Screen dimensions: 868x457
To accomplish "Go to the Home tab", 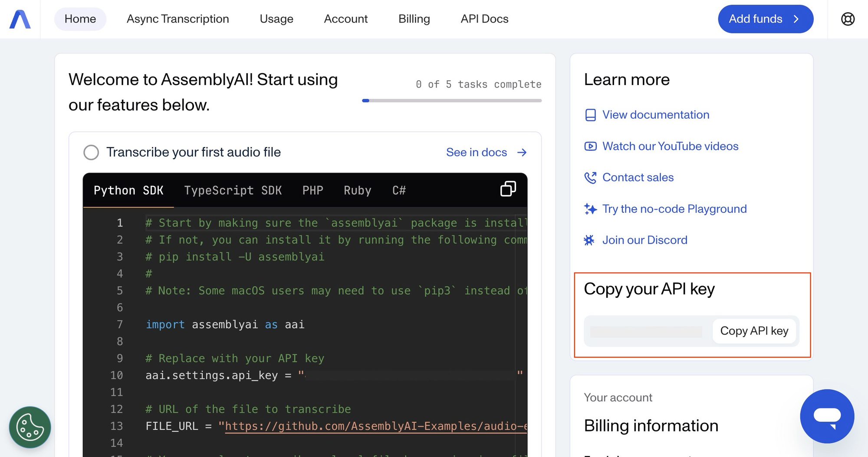I will [x=80, y=19].
